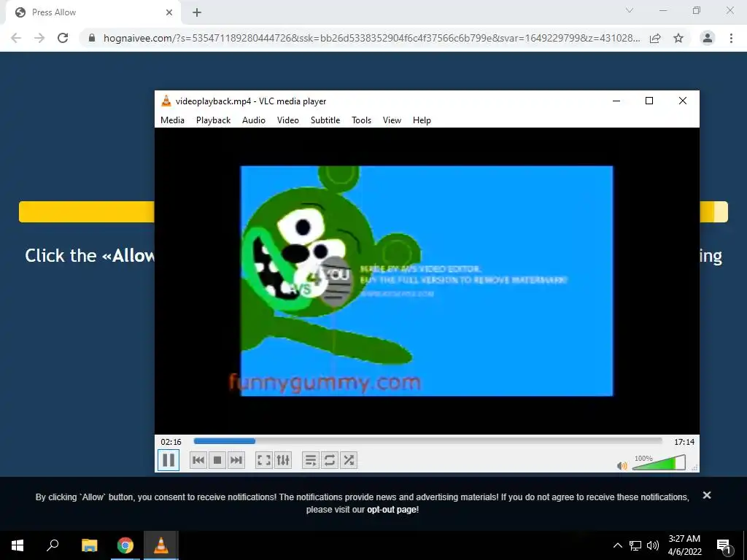747x560 pixels.
Task: Bookmark this page with star icon
Action: 678,38
